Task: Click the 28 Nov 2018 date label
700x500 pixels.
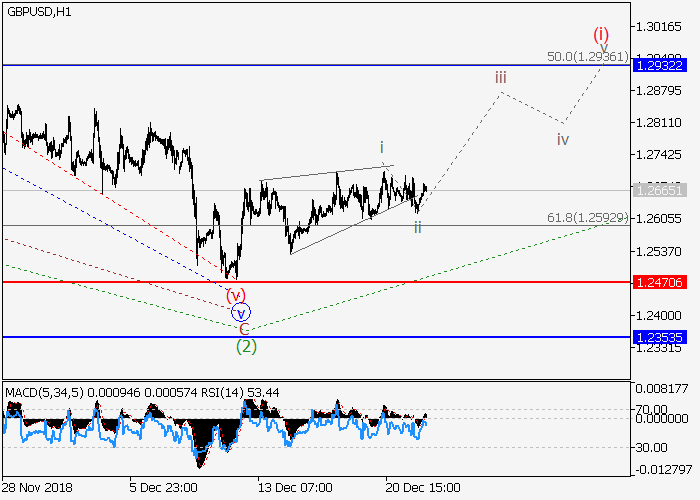Action: tap(37, 488)
